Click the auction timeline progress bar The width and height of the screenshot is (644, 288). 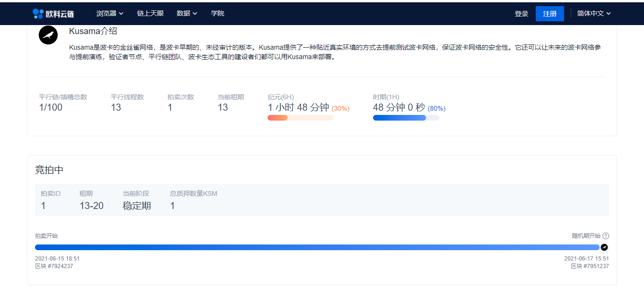point(317,247)
